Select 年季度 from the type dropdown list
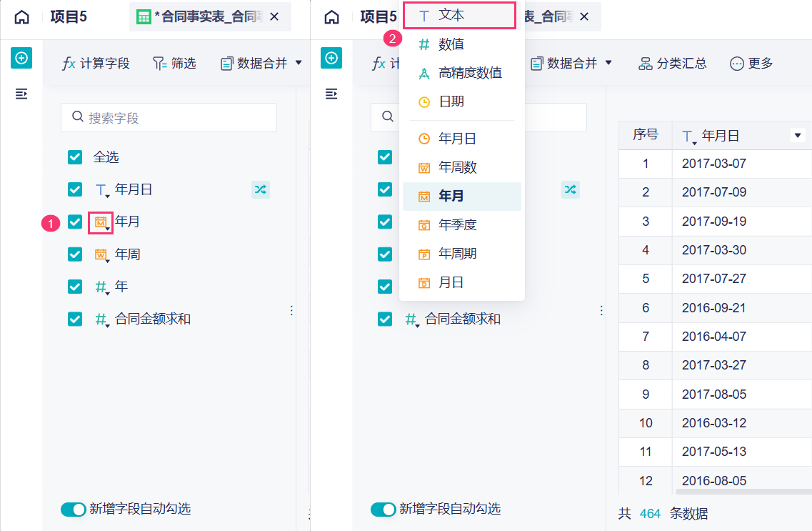The width and height of the screenshot is (812, 531). [457, 225]
